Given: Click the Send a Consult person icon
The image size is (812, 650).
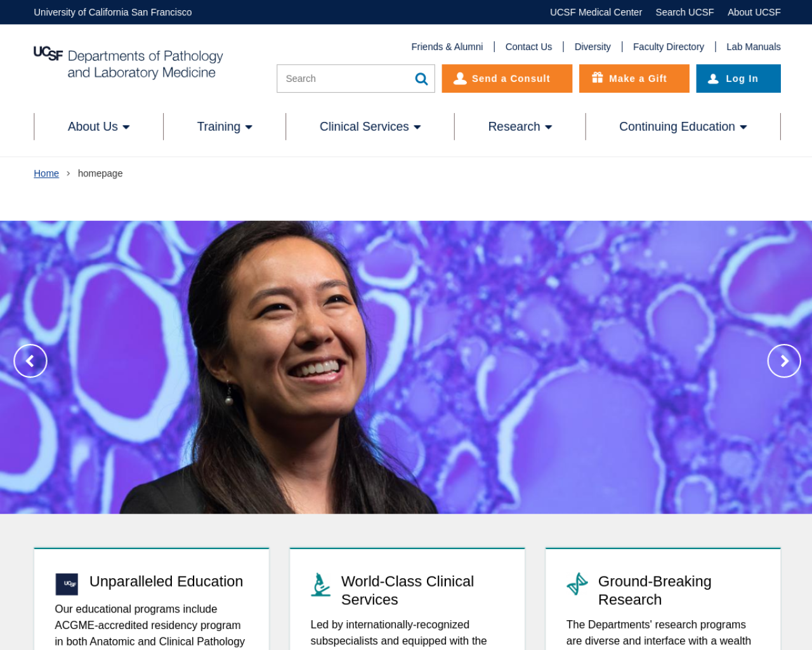Looking at the screenshot, I should click(x=460, y=79).
